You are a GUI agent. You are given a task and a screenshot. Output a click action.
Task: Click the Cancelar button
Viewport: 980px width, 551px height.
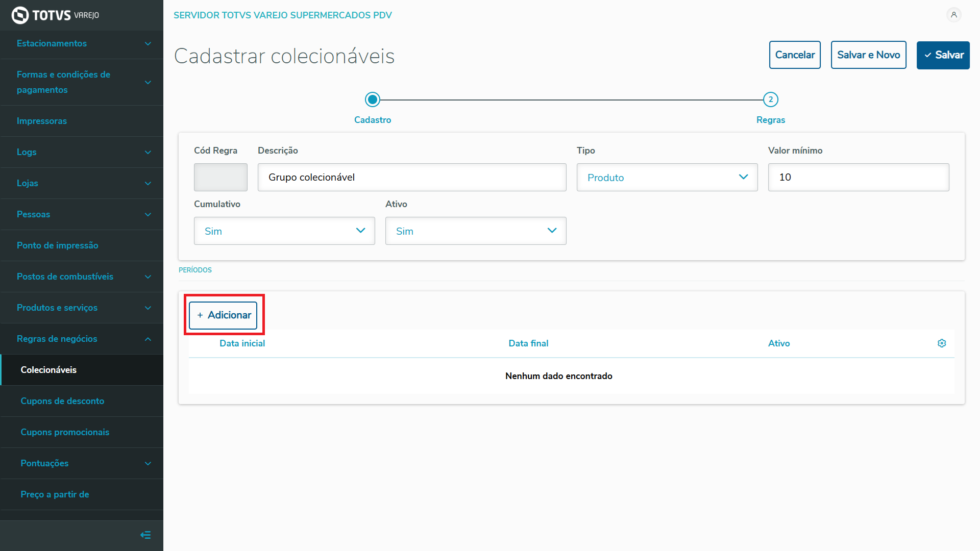click(x=794, y=55)
